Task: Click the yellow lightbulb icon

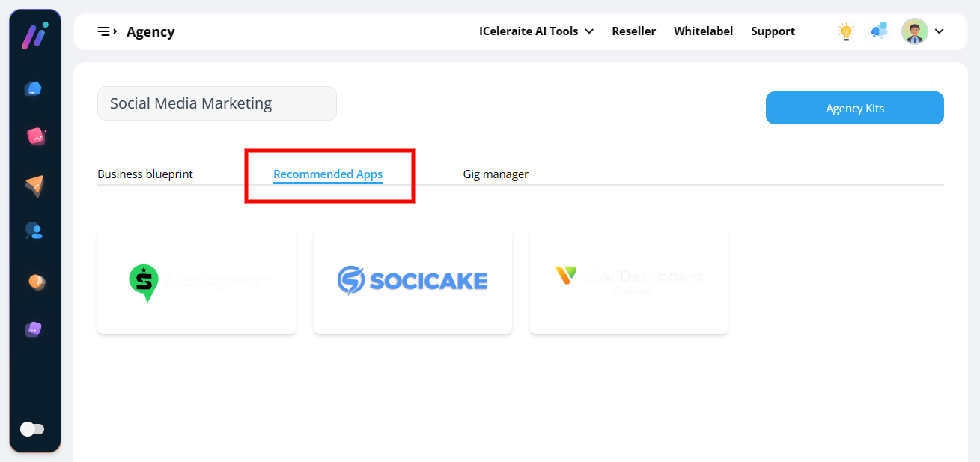Action: tap(846, 31)
